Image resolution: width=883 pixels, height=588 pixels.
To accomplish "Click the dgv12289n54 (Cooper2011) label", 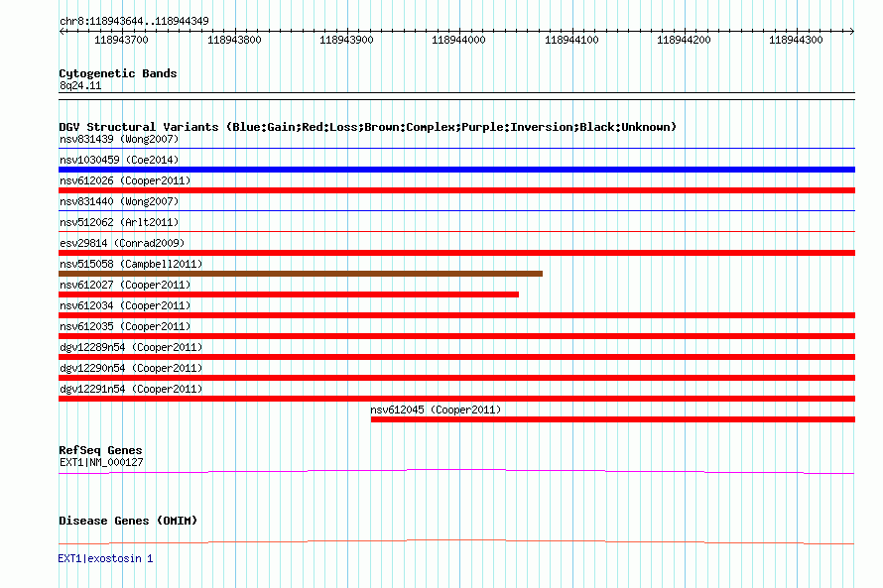I will tap(131, 347).
